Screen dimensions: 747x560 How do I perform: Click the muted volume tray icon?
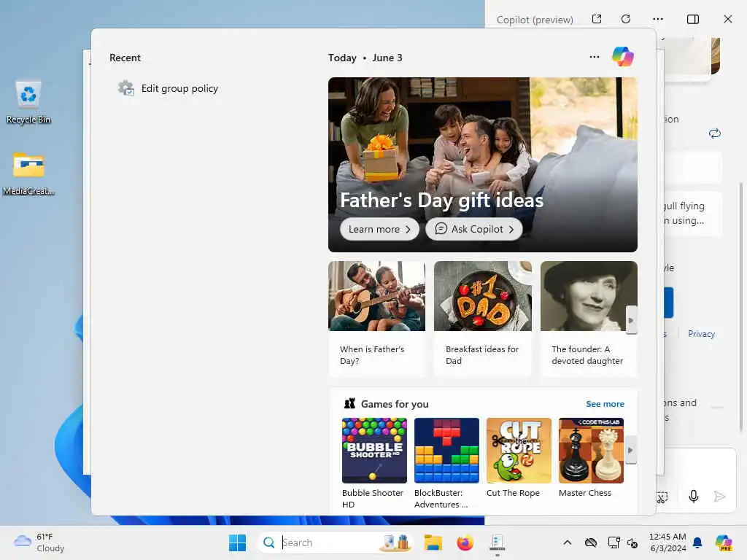pyautogui.click(x=632, y=542)
